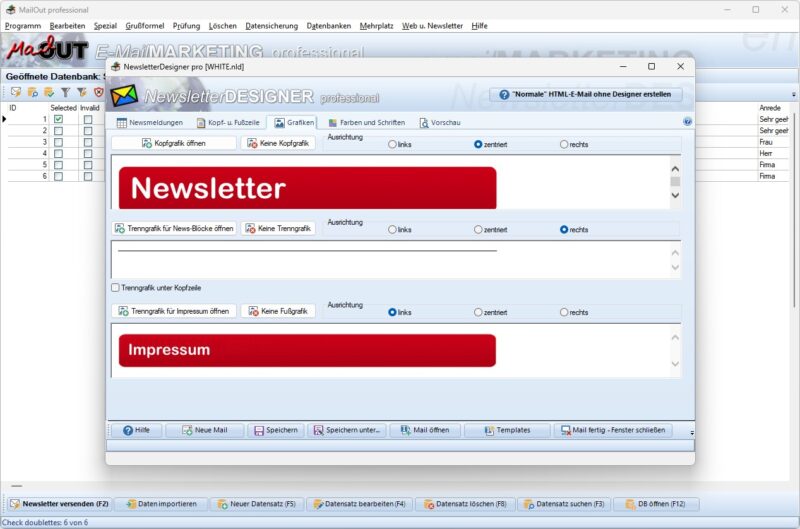Click Keine Kopfgrafik button

pyautogui.click(x=278, y=143)
